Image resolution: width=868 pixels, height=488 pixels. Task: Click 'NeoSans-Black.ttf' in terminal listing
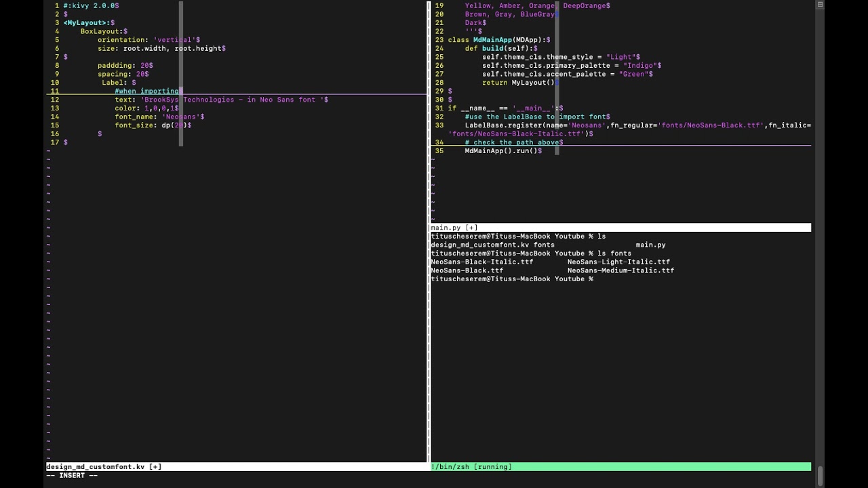467,270
